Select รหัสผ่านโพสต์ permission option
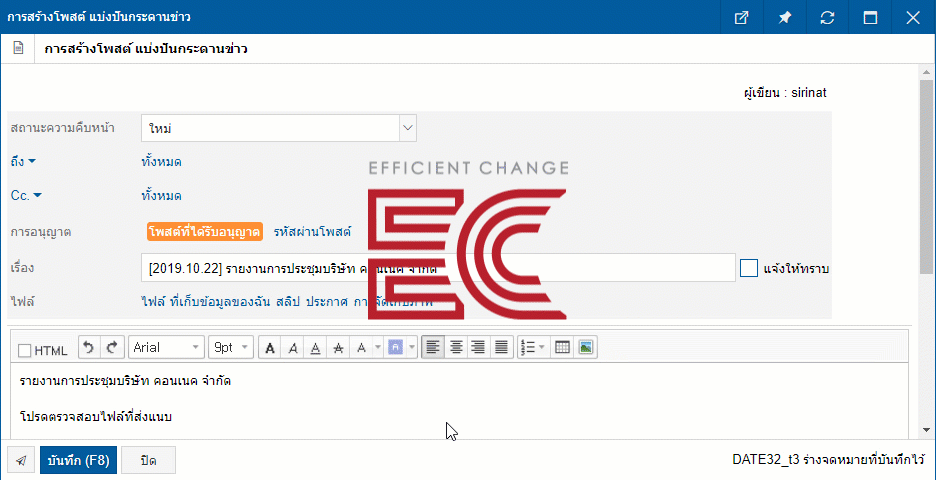This screenshot has width=936, height=480. pyautogui.click(x=312, y=232)
